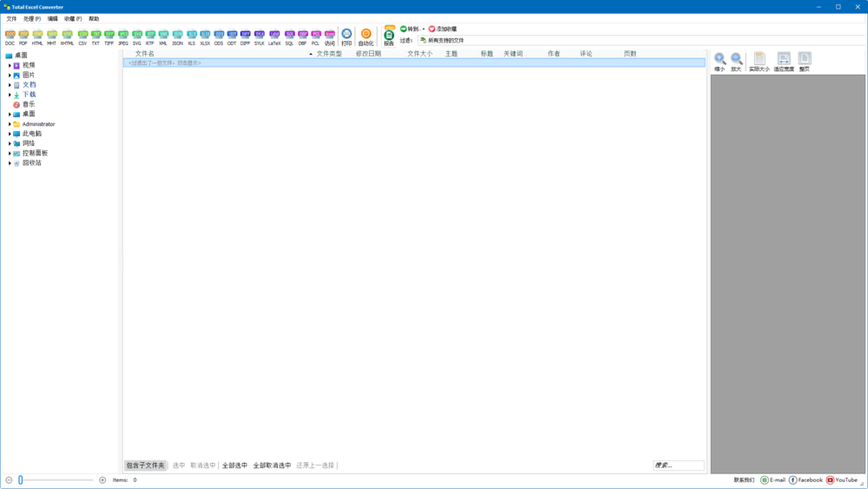Convert to DBF format icon
This screenshot has height=489, width=868.
coord(302,37)
